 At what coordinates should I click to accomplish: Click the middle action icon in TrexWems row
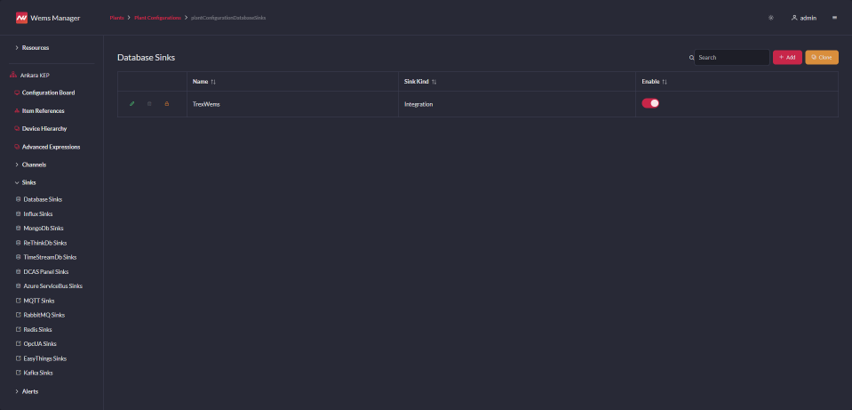tap(149, 104)
